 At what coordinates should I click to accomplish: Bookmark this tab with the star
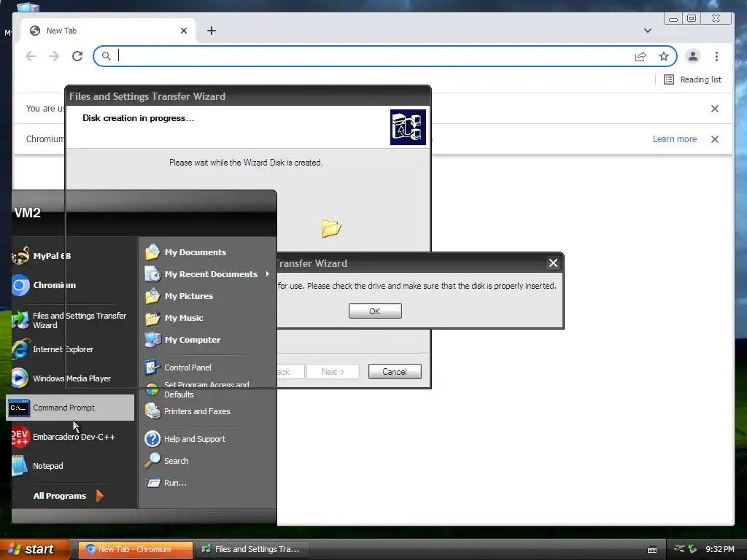[x=664, y=56]
